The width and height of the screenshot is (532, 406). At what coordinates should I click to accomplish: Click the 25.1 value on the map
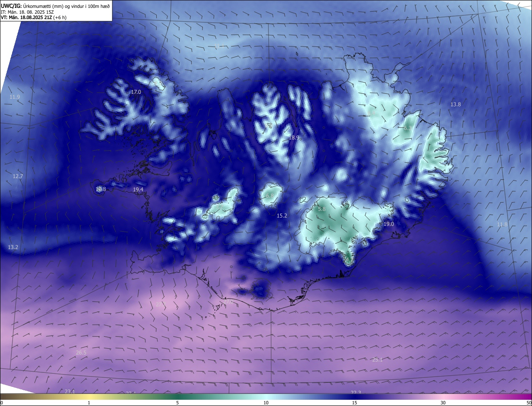[377, 360]
